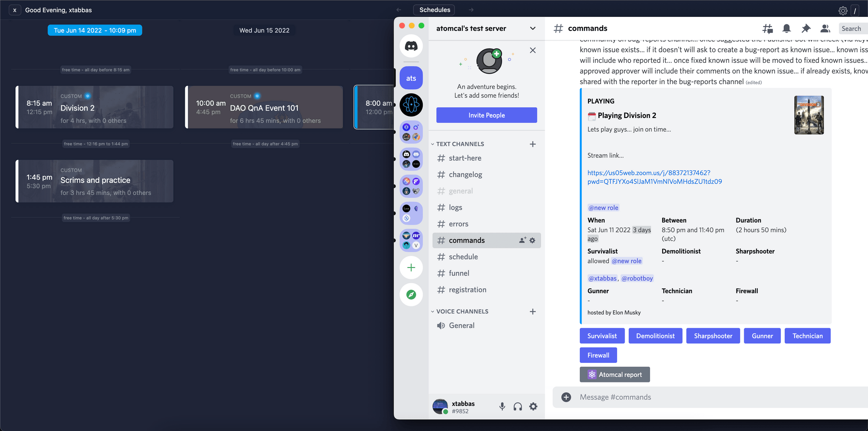This screenshot has height=431, width=868.
Task: Join General voice channel
Action: 487,326
